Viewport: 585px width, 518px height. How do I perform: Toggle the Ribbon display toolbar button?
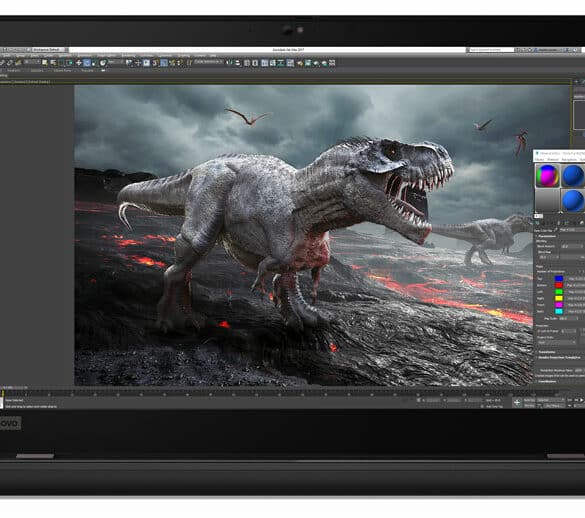click(265, 62)
